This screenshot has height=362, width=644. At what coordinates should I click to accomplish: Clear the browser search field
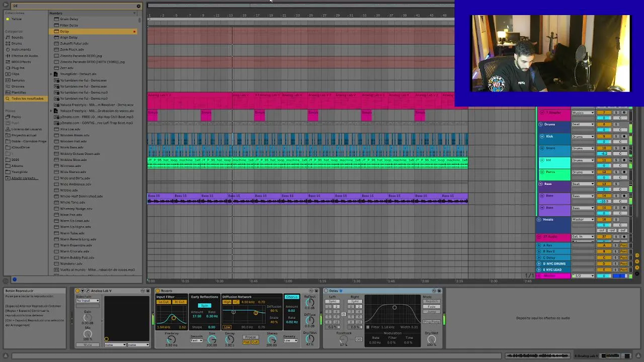(x=138, y=6)
